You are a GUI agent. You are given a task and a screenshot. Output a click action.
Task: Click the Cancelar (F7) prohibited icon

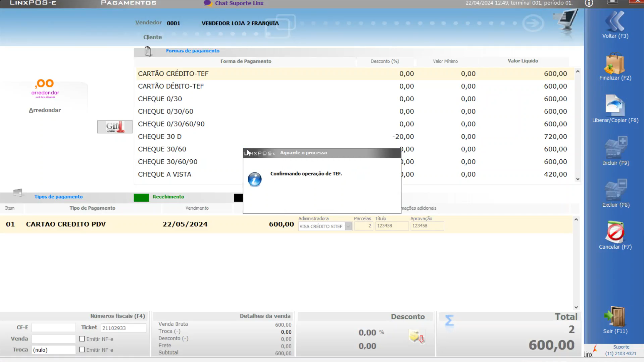point(615,232)
